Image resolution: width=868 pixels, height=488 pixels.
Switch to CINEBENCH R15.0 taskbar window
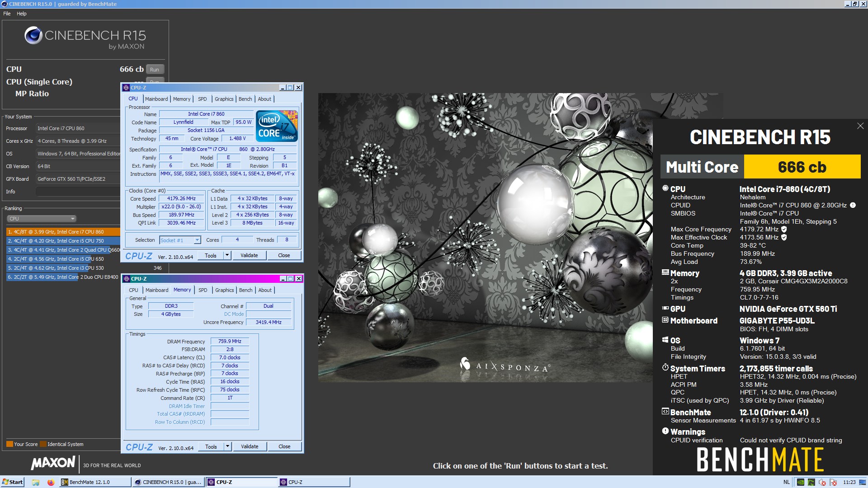[x=168, y=482]
